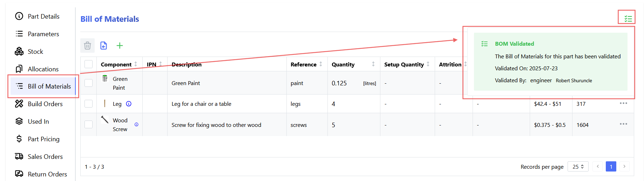The width and height of the screenshot is (644, 181).
Task: Check the Green Paint row checkbox
Action: pos(89,83)
